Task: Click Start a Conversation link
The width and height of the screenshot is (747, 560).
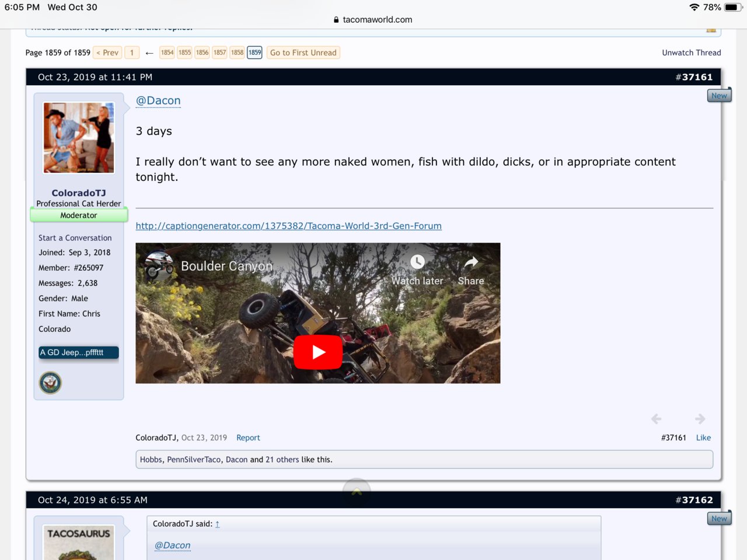Action: point(75,238)
